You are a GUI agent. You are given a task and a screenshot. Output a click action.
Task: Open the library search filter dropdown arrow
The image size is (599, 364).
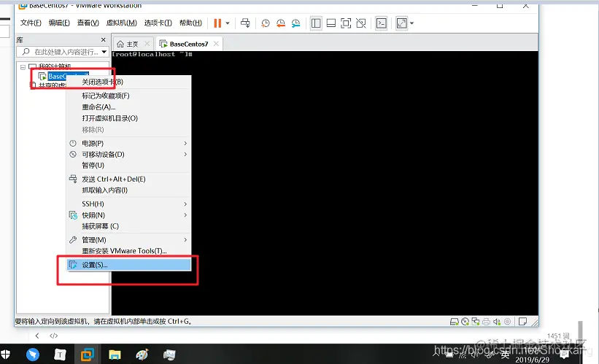[104, 52]
